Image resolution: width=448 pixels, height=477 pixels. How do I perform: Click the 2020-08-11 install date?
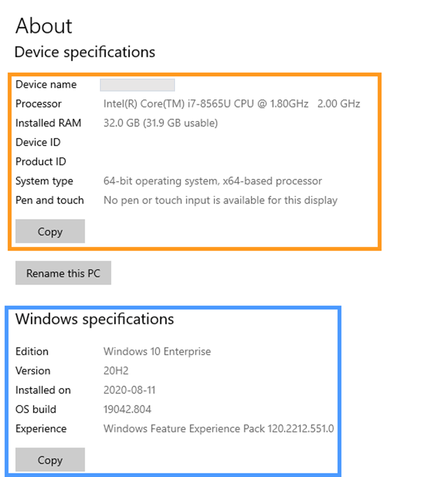(x=129, y=390)
